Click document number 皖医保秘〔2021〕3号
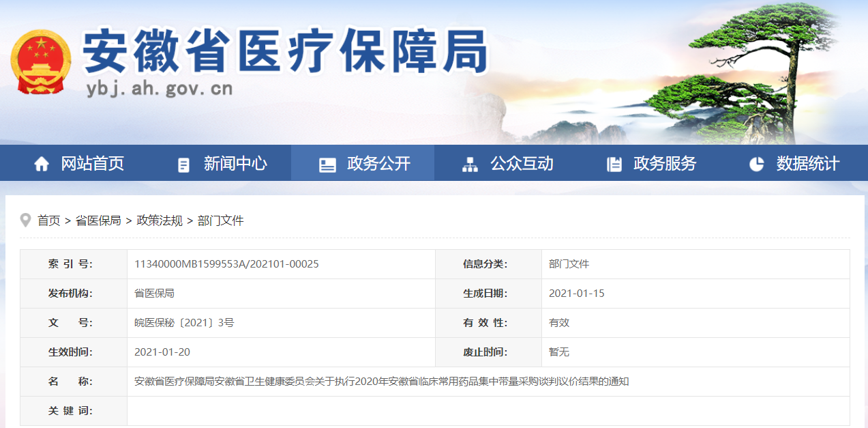 pyautogui.click(x=184, y=323)
